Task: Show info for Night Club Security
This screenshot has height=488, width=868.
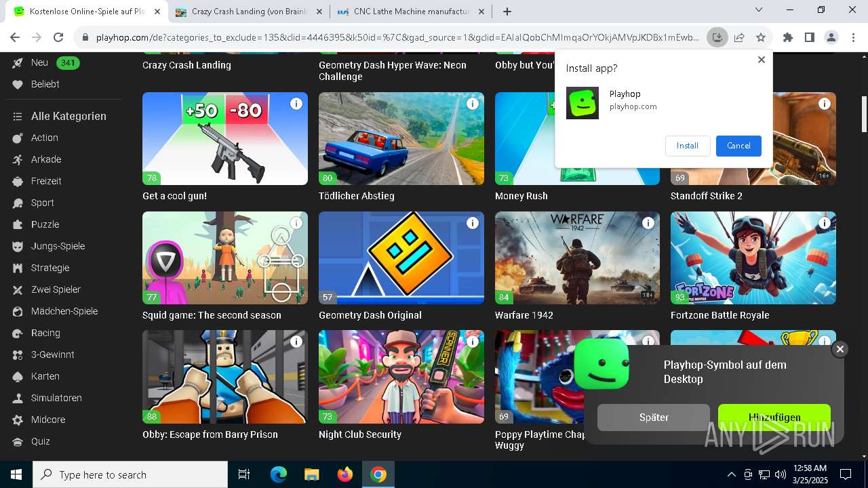Action: click(473, 342)
